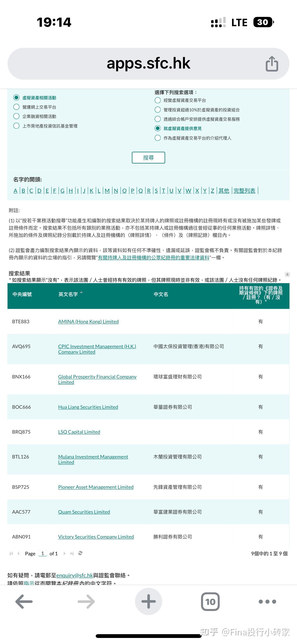Click central number BTE883 cell
Viewport: 297px width, 644px height.
click(x=21, y=321)
